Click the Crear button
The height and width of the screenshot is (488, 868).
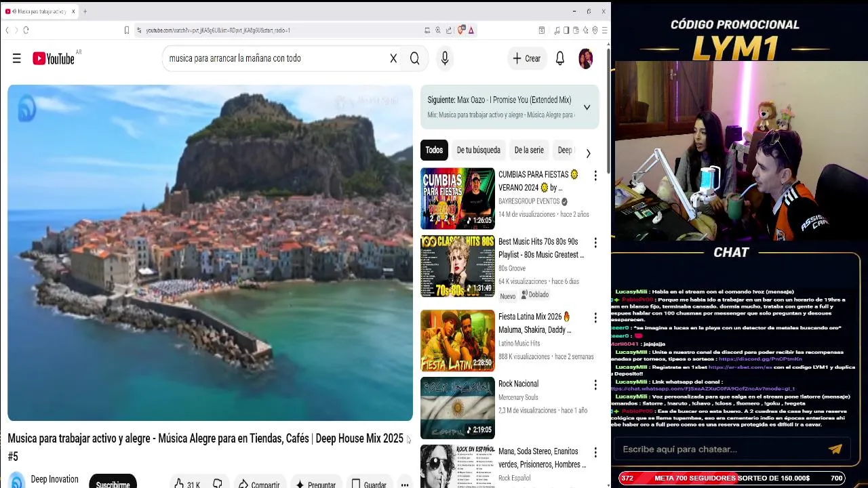tap(527, 58)
